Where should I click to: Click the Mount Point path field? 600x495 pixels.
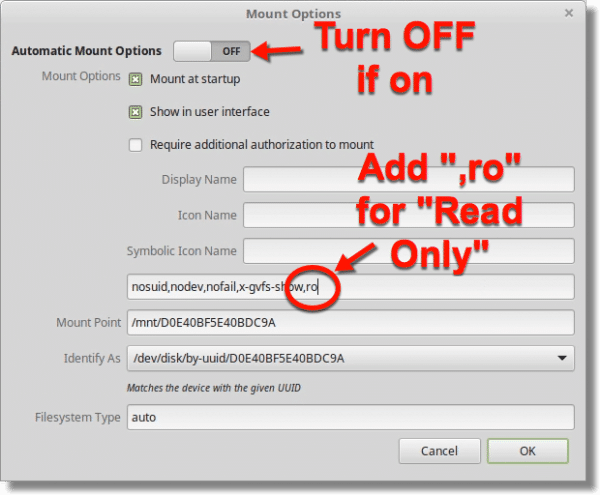coord(351,322)
